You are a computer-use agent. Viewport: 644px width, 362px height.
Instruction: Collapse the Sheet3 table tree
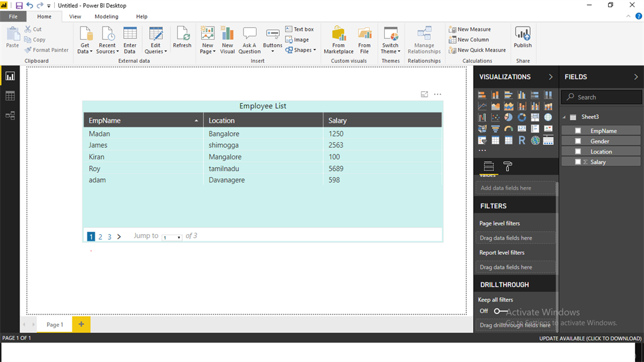tap(564, 117)
